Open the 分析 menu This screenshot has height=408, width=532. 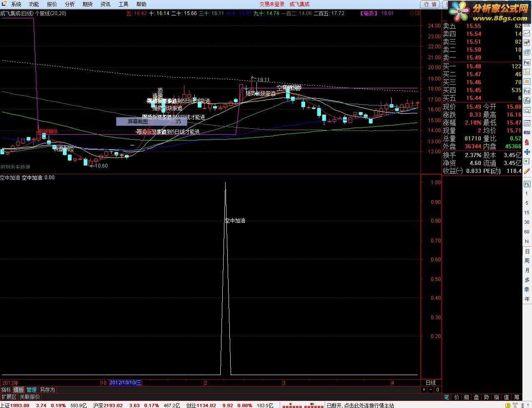pyautogui.click(x=70, y=4)
